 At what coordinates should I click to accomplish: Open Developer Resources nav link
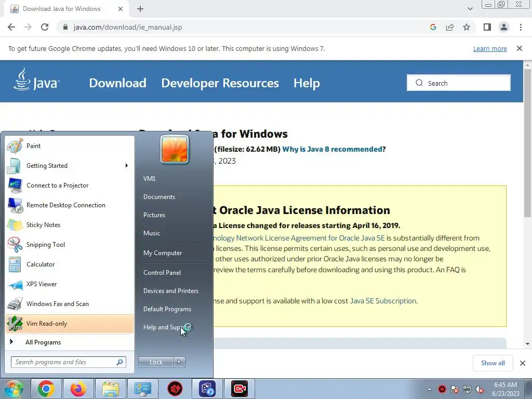pos(220,83)
